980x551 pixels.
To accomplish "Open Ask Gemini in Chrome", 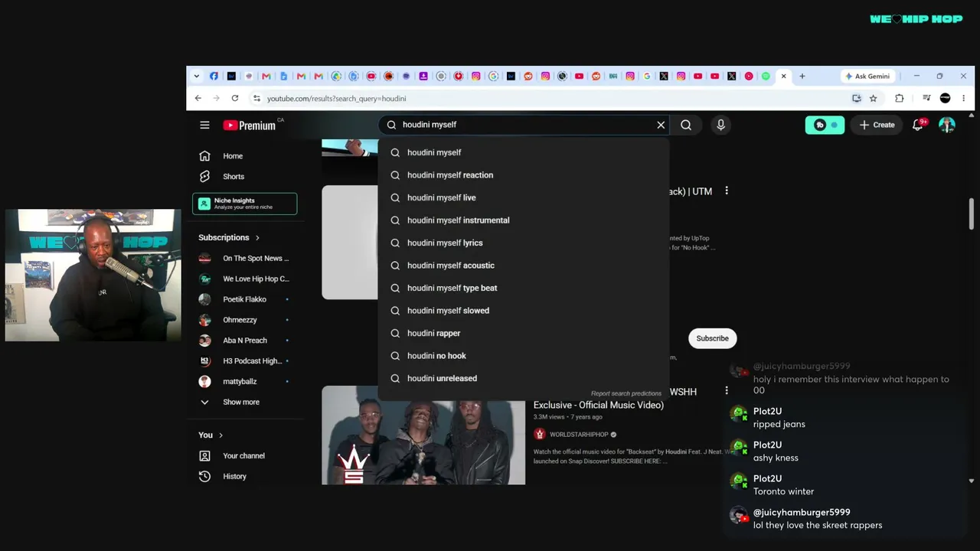I will (867, 77).
